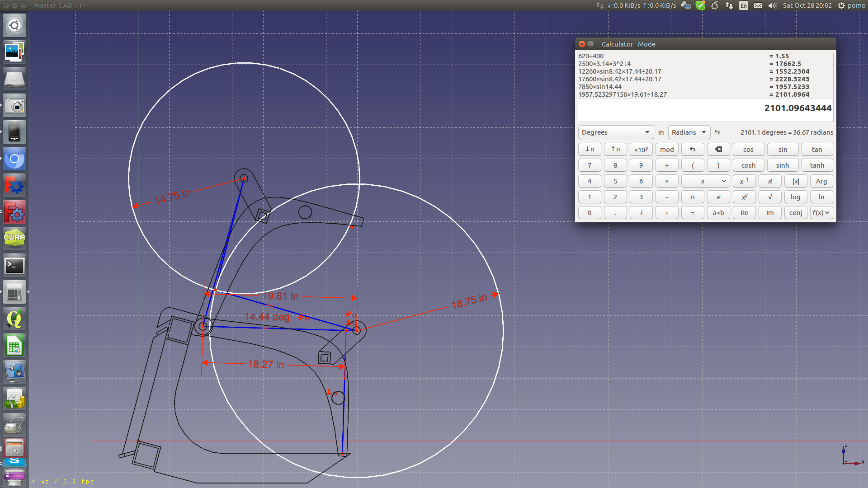Launch QGIS from dock

click(14, 319)
